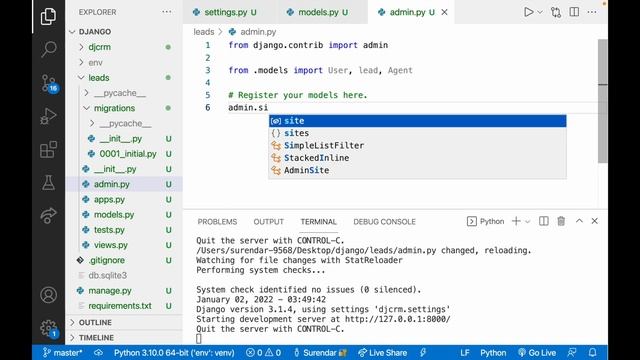Screen dimensions: 640x360
Task: Open the run button dropdown arrow
Action: click(x=540, y=12)
